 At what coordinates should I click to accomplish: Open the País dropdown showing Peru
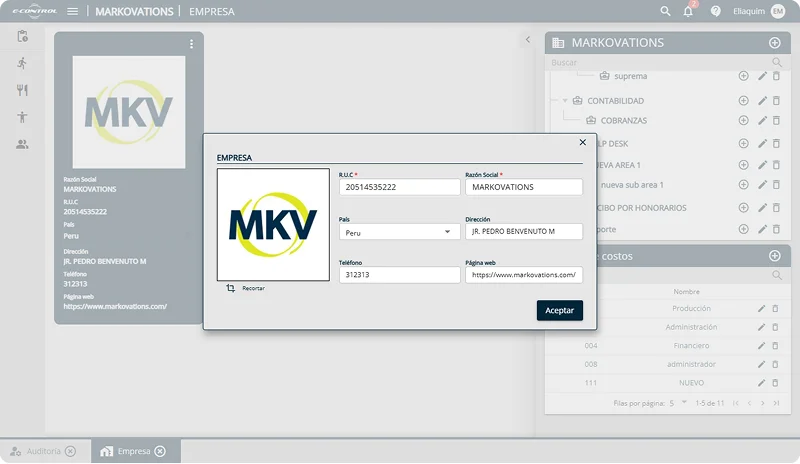(x=399, y=232)
